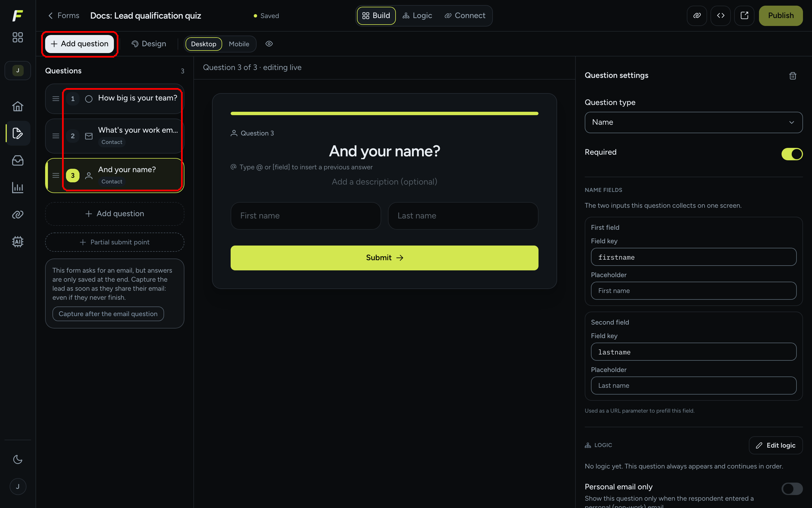The image size is (812, 508).
Task: Copy form share link icon in header
Action: point(697,16)
